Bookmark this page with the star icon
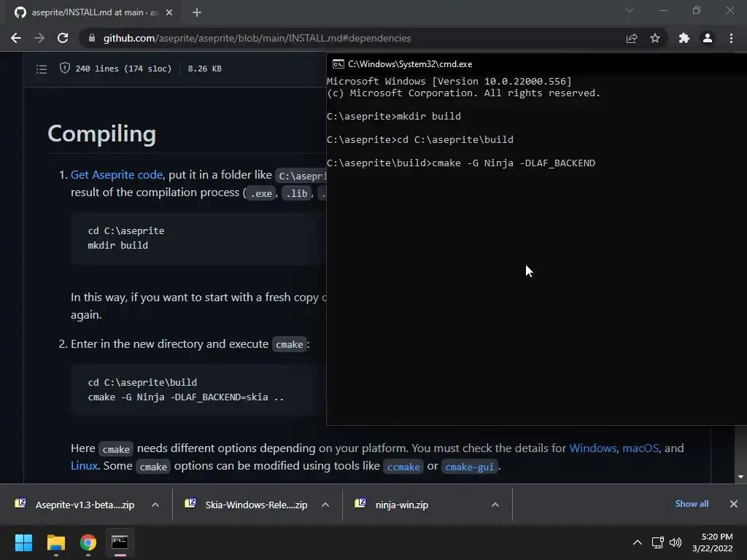 click(x=655, y=38)
